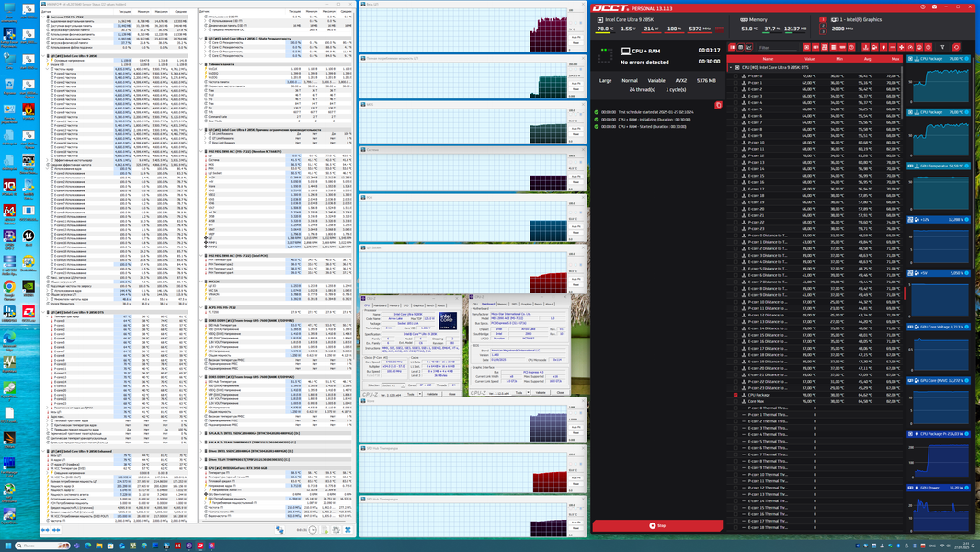The image size is (980, 552).
Task: Open About tab in CPU-Z mainboard window
Action: click(x=549, y=304)
